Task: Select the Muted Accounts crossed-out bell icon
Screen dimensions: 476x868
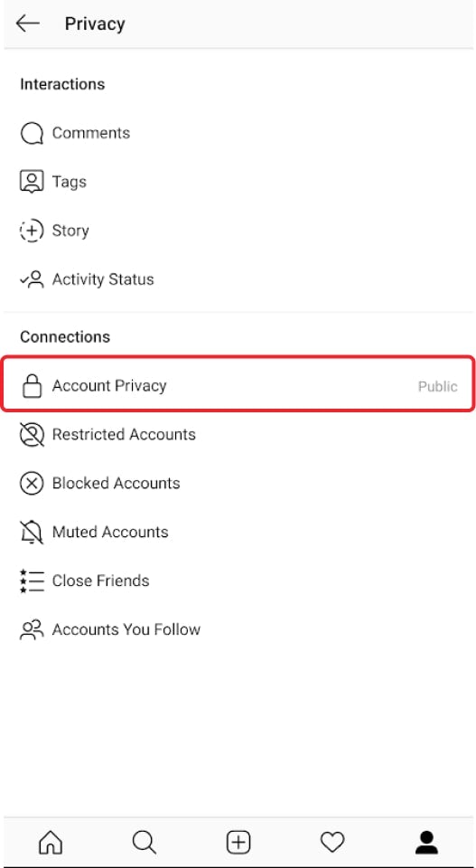Action: [x=32, y=532]
